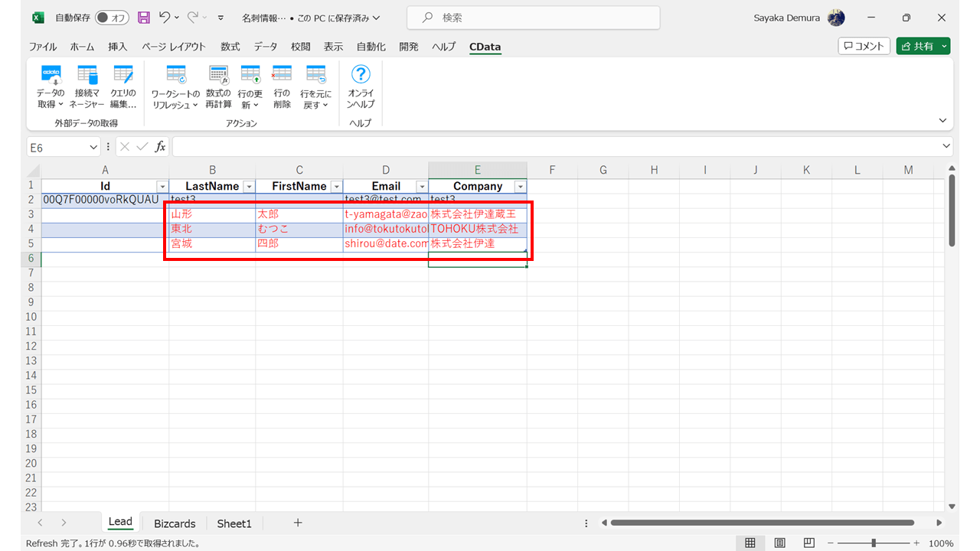Viewport: 980px width, 551px height.
Task: Switch to the Bizcards sheet tab
Action: (174, 523)
